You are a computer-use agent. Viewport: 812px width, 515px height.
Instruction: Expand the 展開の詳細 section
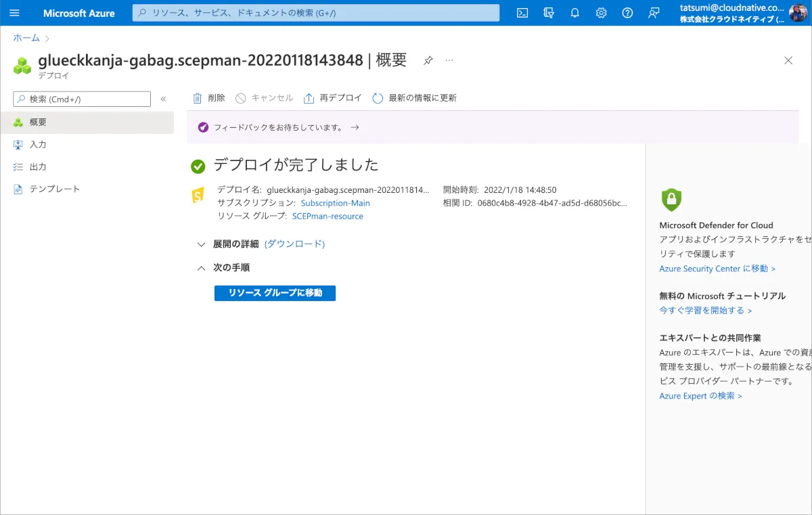coord(201,244)
